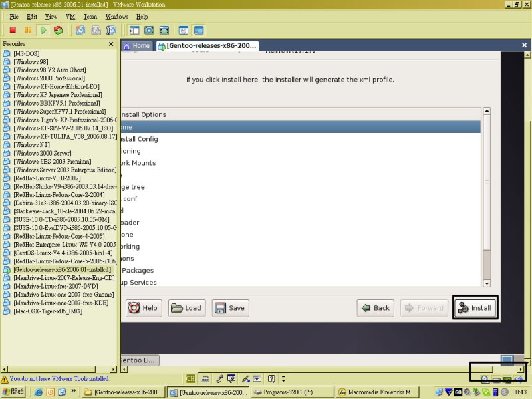Select [Windows 2000 Server] in Favorites

coord(43,153)
